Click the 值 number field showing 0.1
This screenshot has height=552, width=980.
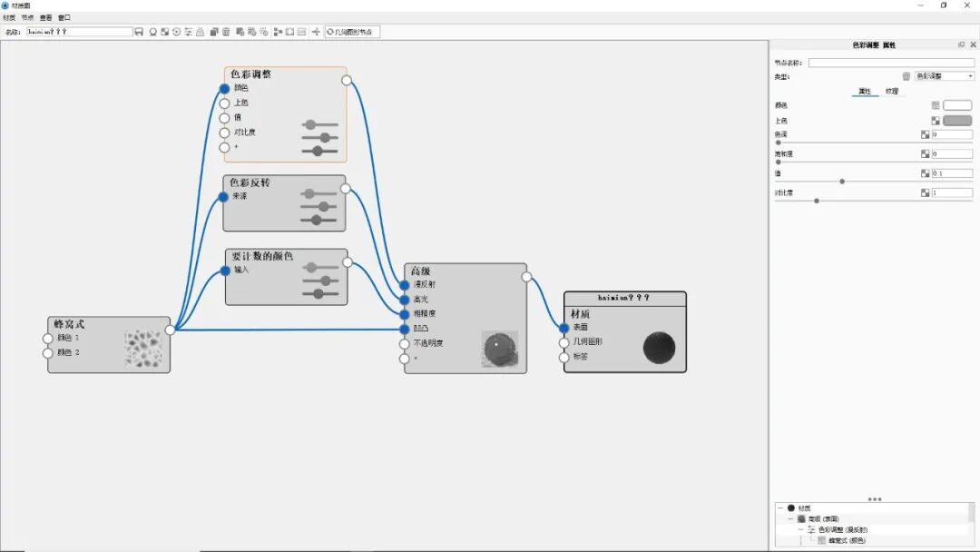[x=952, y=173]
